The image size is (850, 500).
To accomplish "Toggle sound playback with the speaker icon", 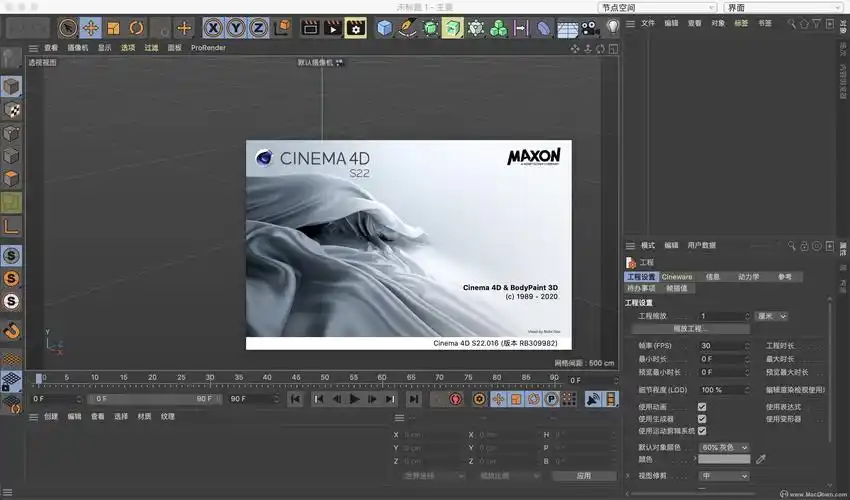I will point(594,399).
